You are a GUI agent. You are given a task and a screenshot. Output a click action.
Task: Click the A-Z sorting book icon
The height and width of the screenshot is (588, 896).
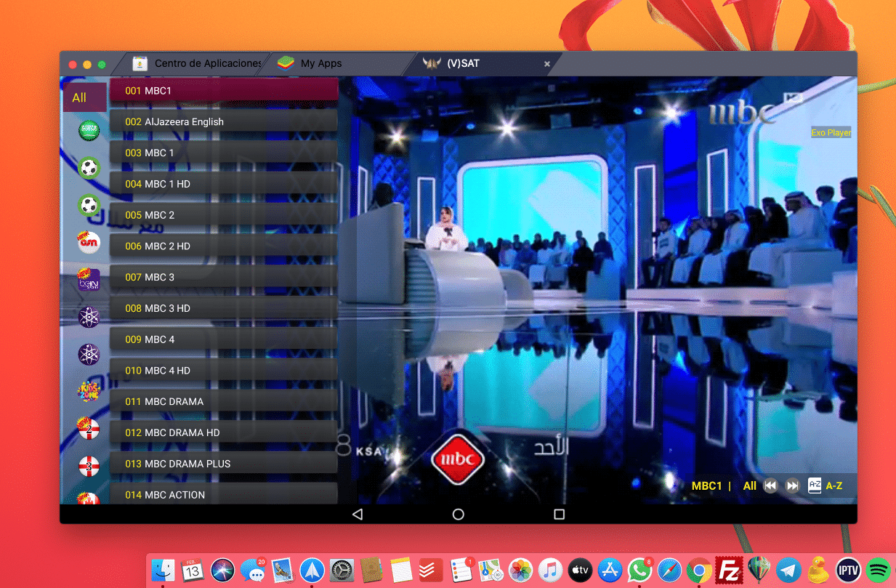pos(815,486)
